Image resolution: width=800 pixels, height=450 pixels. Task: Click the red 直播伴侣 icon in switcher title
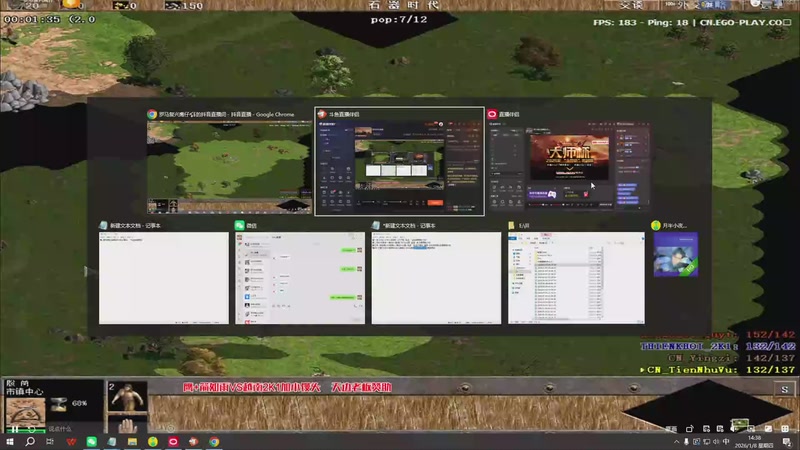click(492, 114)
